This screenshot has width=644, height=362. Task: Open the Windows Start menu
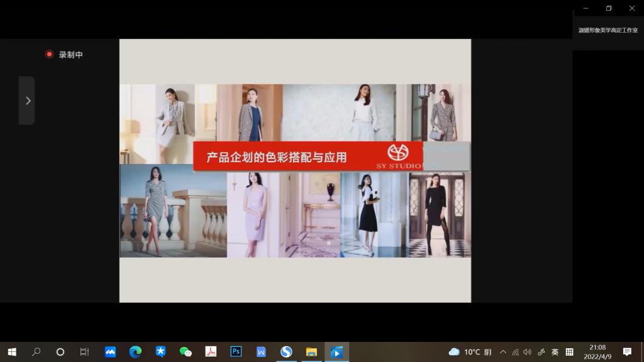click(11, 352)
